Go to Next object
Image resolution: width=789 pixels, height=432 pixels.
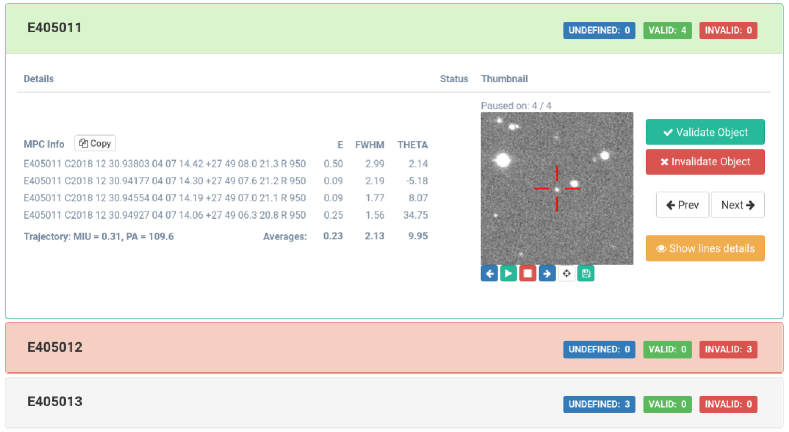coord(738,205)
